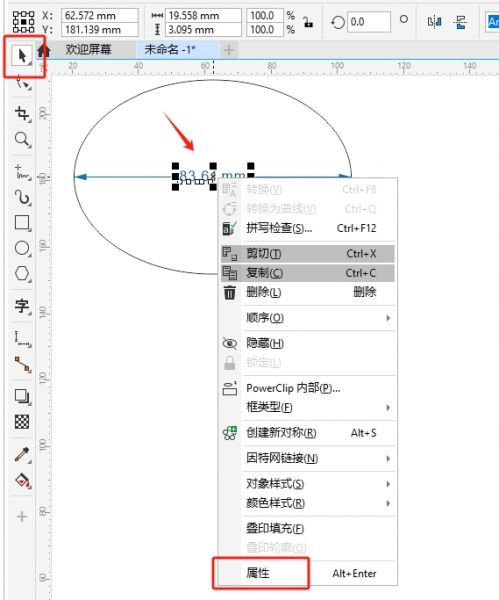
Task: Choose the Color Eyedropper tool
Action: point(22,454)
